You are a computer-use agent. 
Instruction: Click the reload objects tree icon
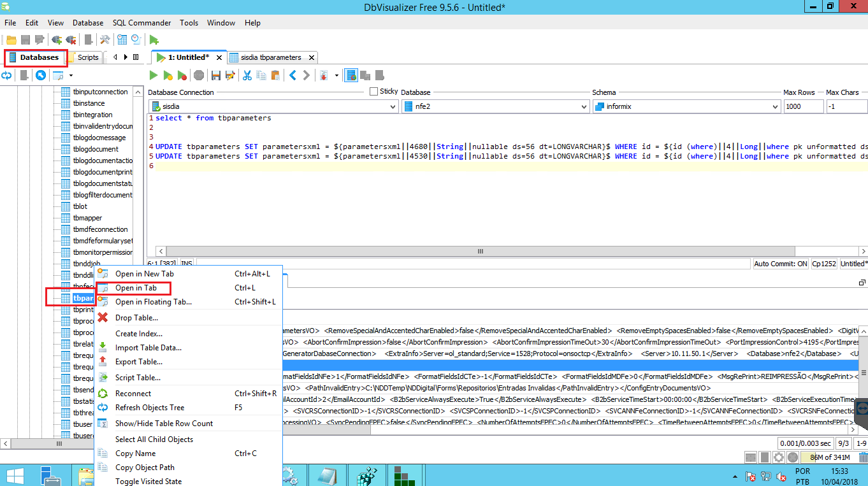(x=7, y=76)
